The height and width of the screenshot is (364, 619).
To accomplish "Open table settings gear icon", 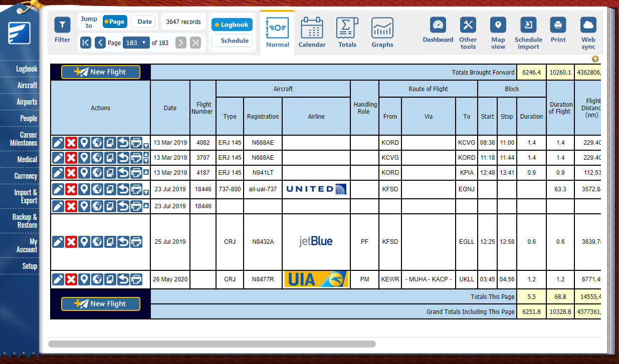I will (x=595, y=59).
